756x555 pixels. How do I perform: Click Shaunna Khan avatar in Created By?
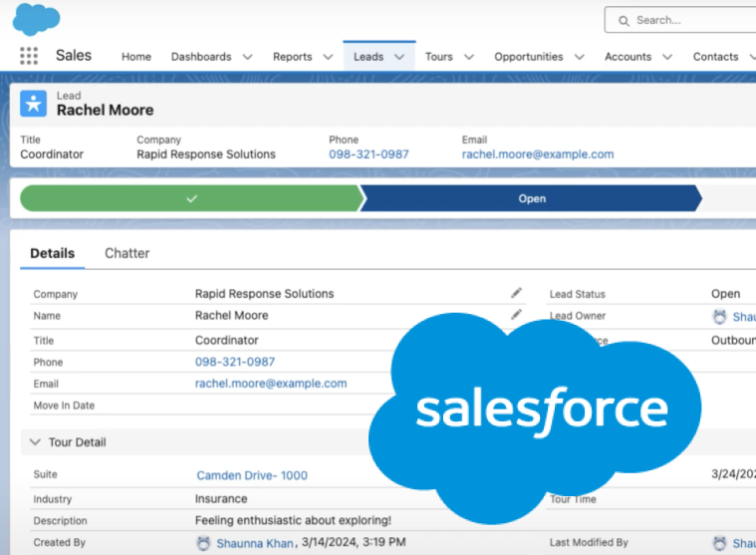point(203,543)
